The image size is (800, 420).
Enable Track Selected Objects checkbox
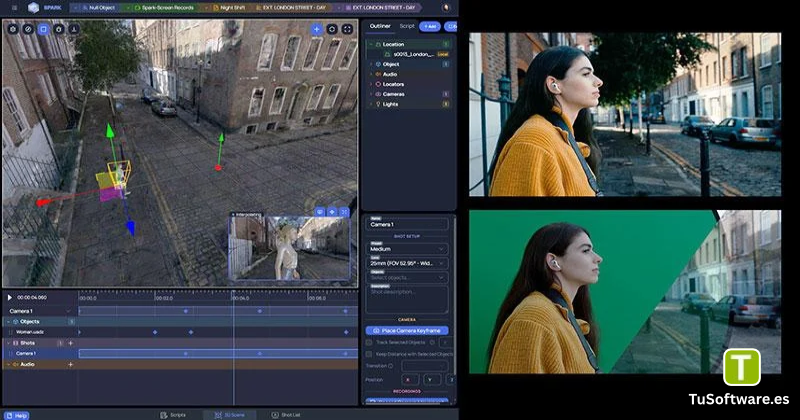click(369, 342)
